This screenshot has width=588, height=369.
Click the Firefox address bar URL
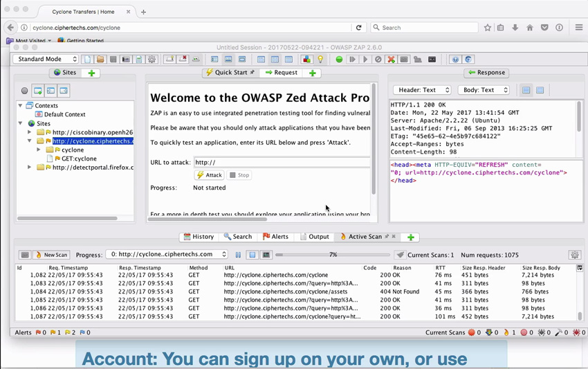click(x=77, y=28)
